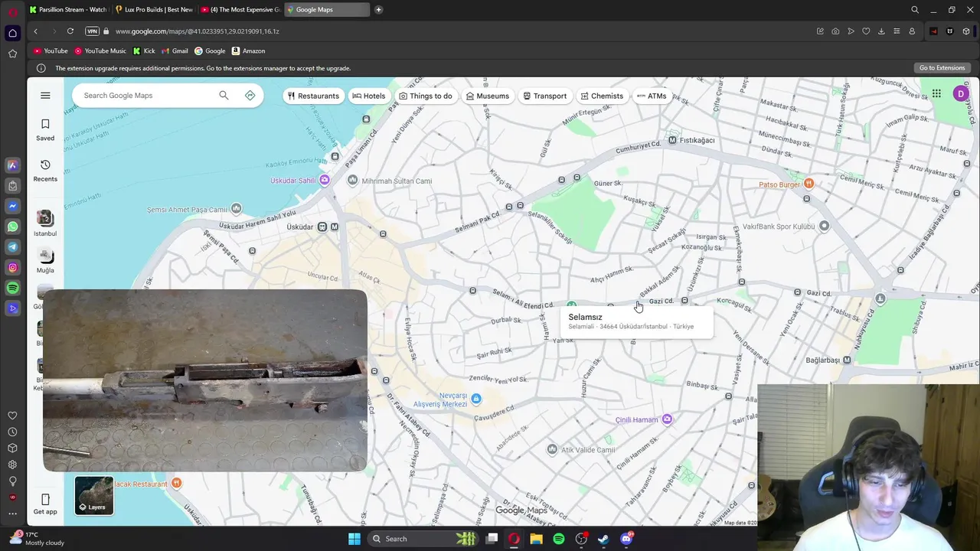Screen dimensions: 980x551
Task: Open Google bookmark
Action: (x=210, y=51)
